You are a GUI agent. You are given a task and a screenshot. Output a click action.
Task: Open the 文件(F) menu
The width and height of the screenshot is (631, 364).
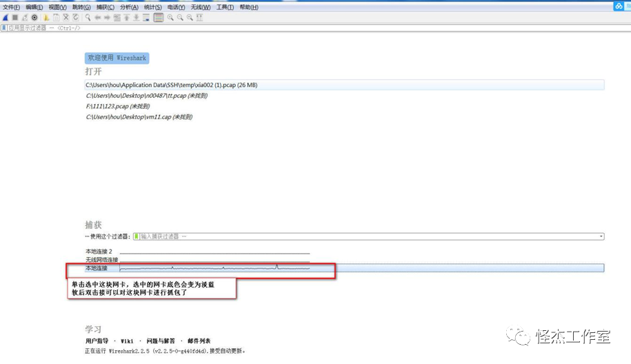point(11,8)
